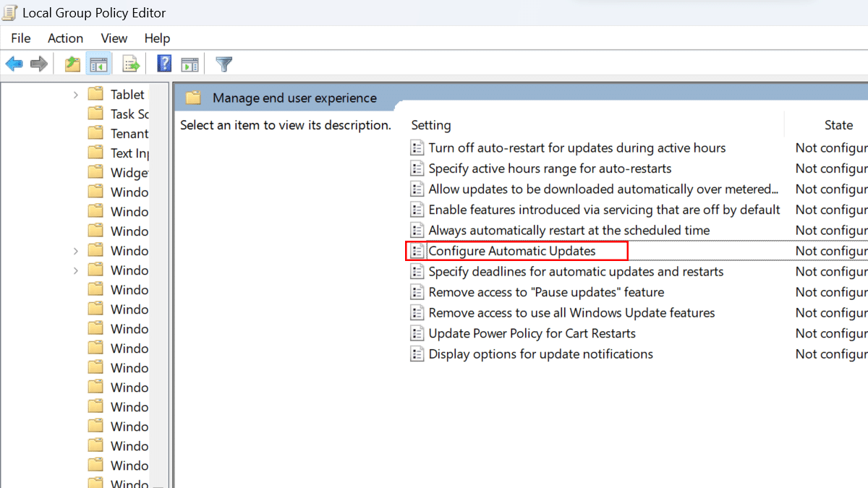Click the console tree vertical scrollbar
Screen dimensions: 868x488
pos(161,289)
